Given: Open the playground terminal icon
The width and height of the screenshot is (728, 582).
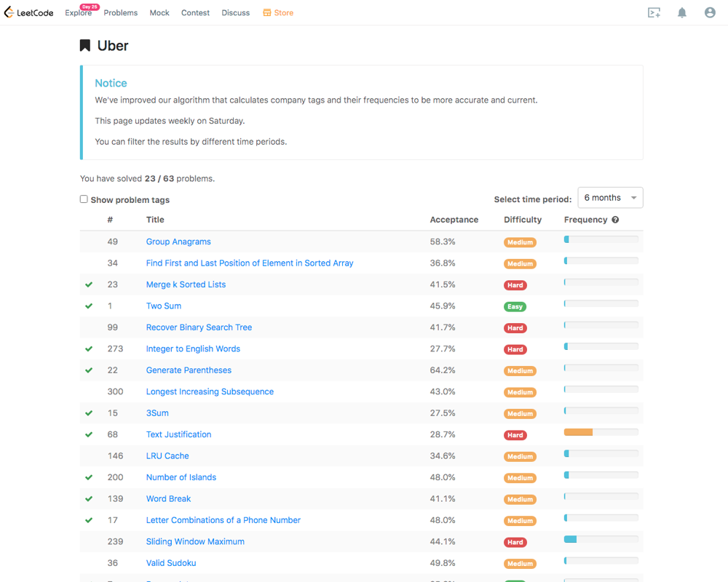Looking at the screenshot, I should (654, 12).
